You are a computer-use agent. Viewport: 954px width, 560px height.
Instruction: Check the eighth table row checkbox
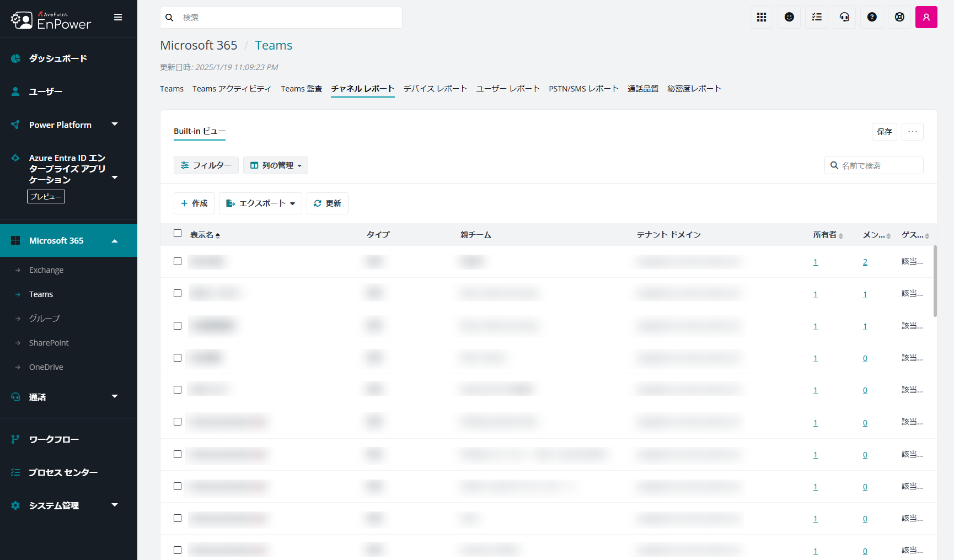[x=178, y=486]
